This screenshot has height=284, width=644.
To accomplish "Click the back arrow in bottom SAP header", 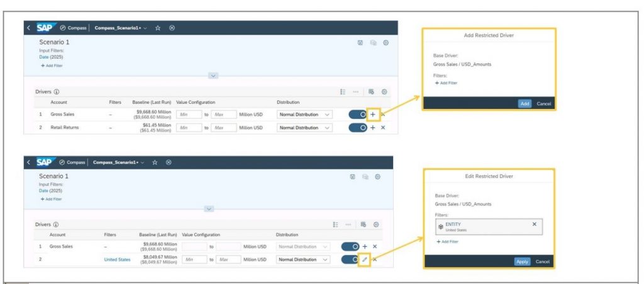I will [x=28, y=162].
